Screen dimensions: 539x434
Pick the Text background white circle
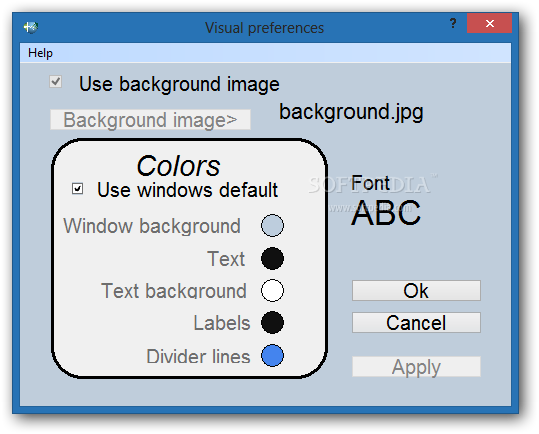tap(272, 291)
